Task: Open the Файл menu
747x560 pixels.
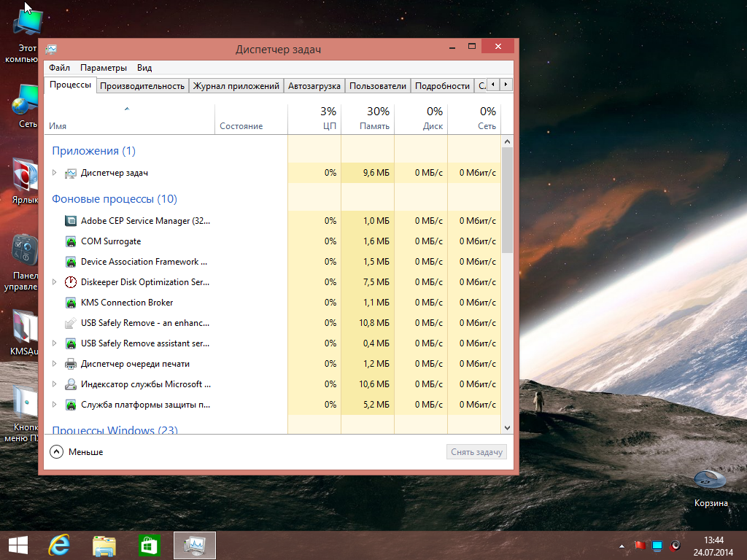Action: coord(59,68)
